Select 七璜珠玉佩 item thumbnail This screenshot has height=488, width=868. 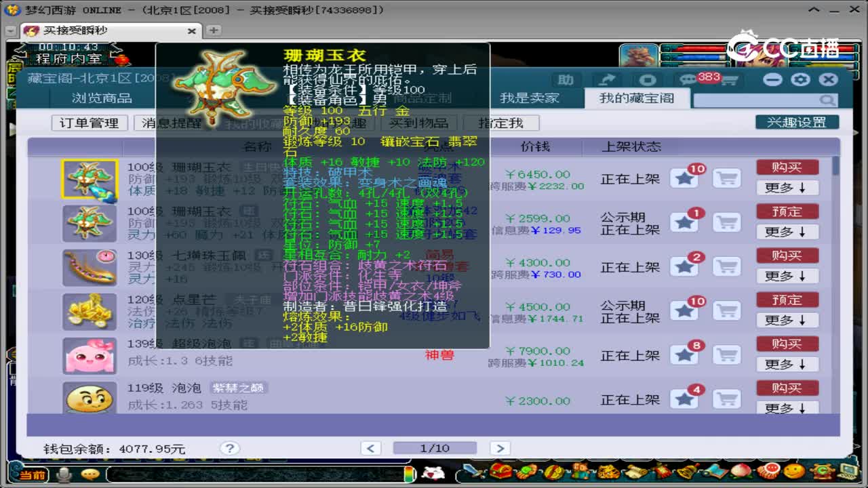pyautogui.click(x=90, y=267)
